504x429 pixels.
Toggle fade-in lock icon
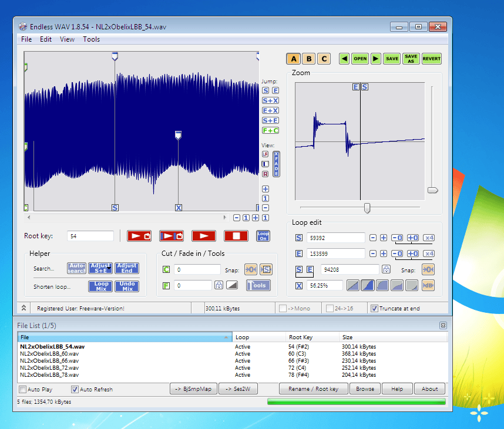click(x=219, y=285)
